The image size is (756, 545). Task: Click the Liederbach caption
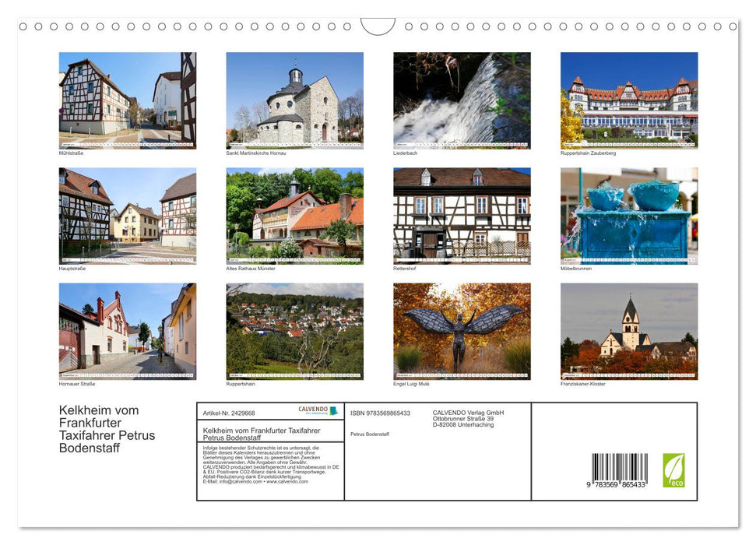point(405,153)
